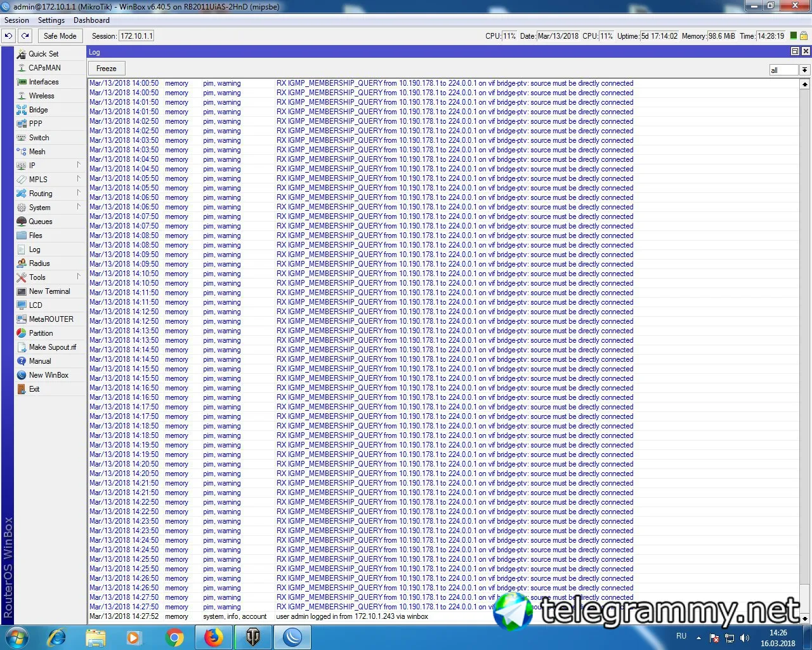The image size is (812, 650).
Task: Expand the System submenu arrow
Action: click(x=79, y=207)
